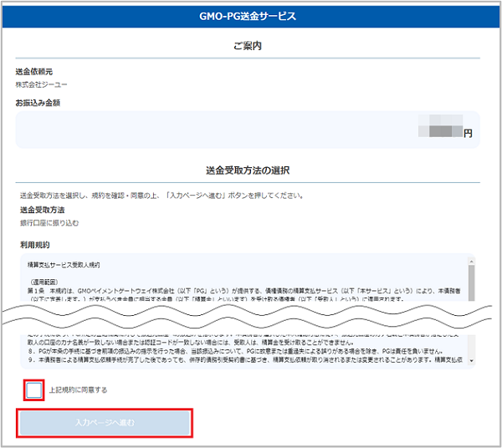Click the お振込み金額 label
502x448 pixels.
tap(38, 103)
